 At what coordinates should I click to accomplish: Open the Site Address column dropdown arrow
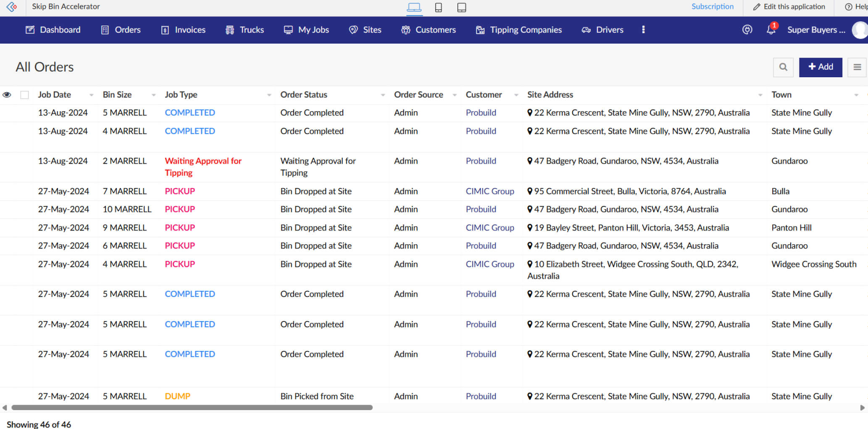click(x=760, y=95)
